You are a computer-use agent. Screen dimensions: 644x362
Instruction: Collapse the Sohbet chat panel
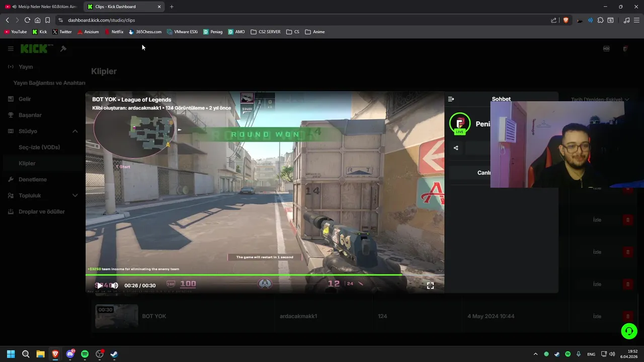tap(451, 99)
